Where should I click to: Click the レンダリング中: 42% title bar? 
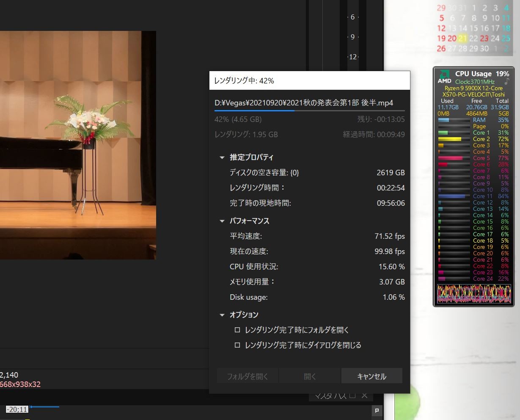click(x=309, y=80)
